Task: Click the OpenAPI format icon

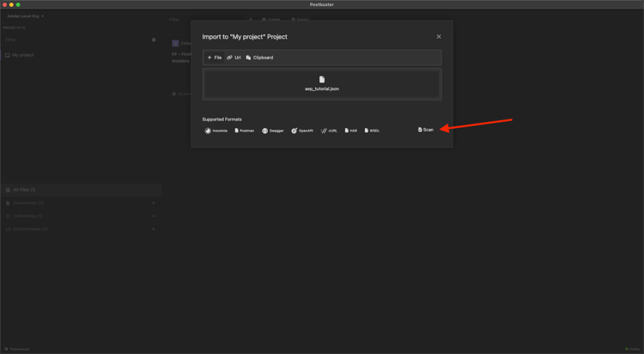Action: pos(294,131)
